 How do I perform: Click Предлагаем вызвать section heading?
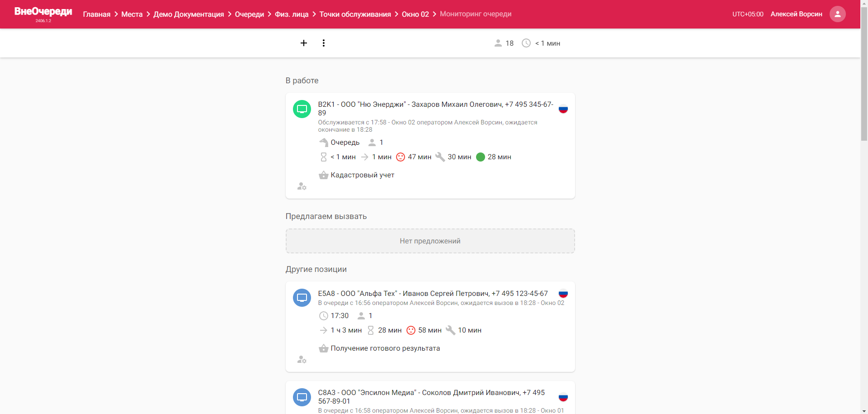tap(326, 216)
